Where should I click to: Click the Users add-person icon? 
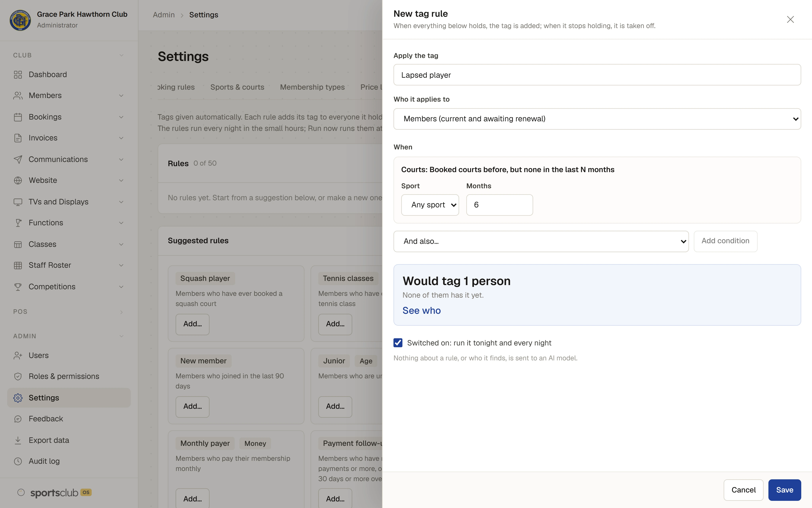(x=18, y=355)
